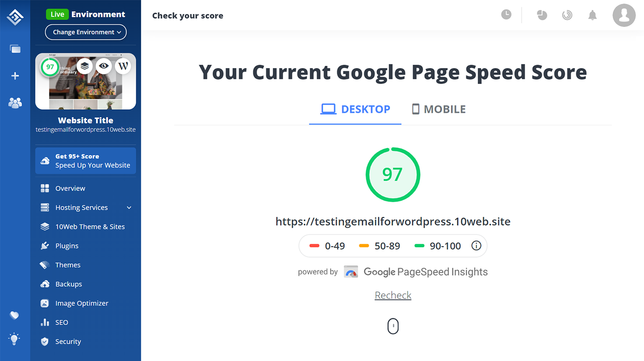Click the plus icon to add website
Viewport: 644px width, 361px height.
tap(15, 76)
